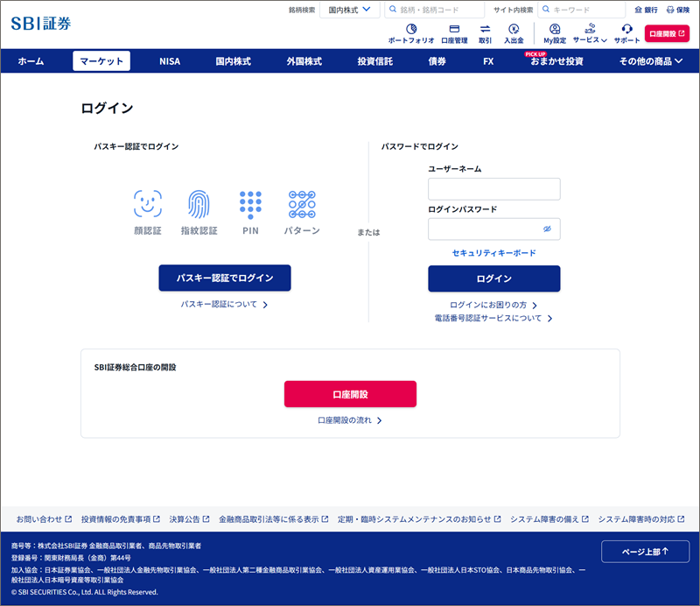
Task: Open My設定 user settings icon
Action: click(555, 30)
